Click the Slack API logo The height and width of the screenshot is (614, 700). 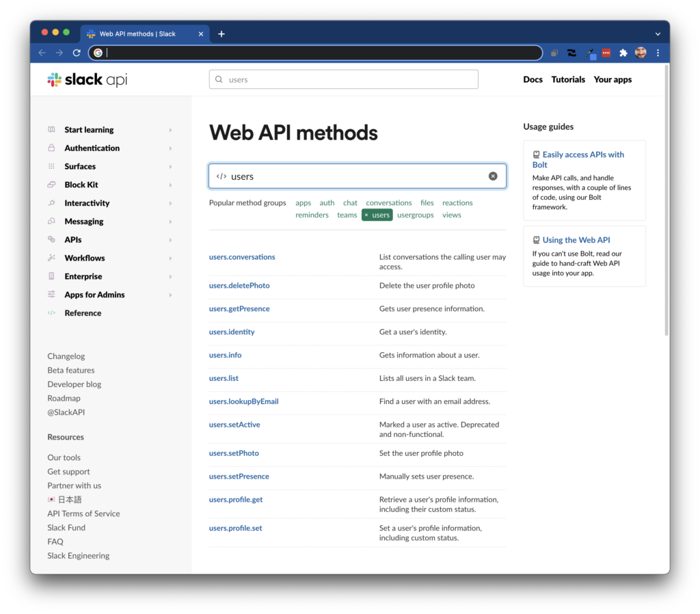87,79
